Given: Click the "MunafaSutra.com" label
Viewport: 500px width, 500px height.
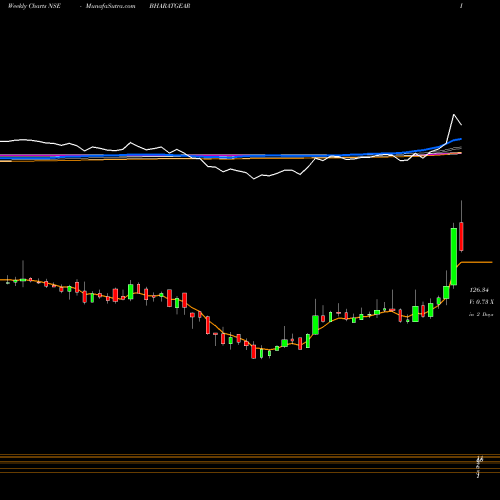Looking at the screenshot, I should [x=110, y=6].
